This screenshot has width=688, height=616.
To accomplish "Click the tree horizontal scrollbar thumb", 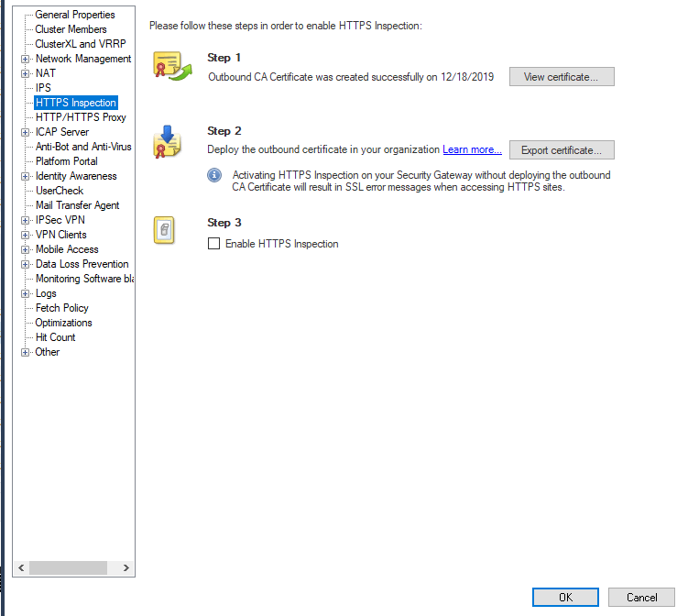I will (x=68, y=567).
